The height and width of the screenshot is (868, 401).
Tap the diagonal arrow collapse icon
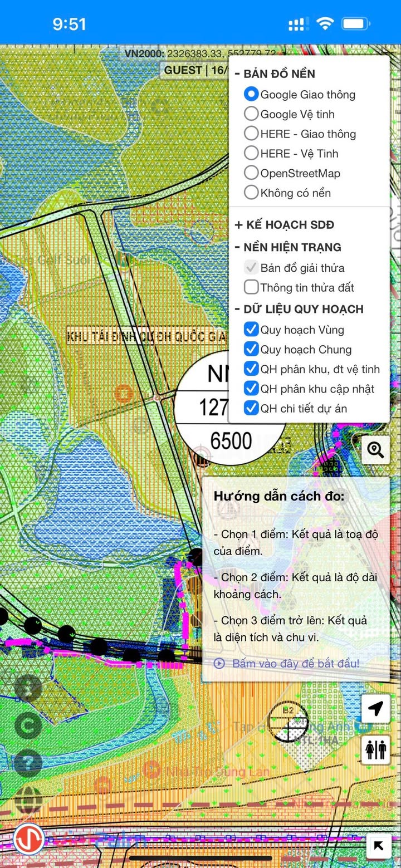379,846
